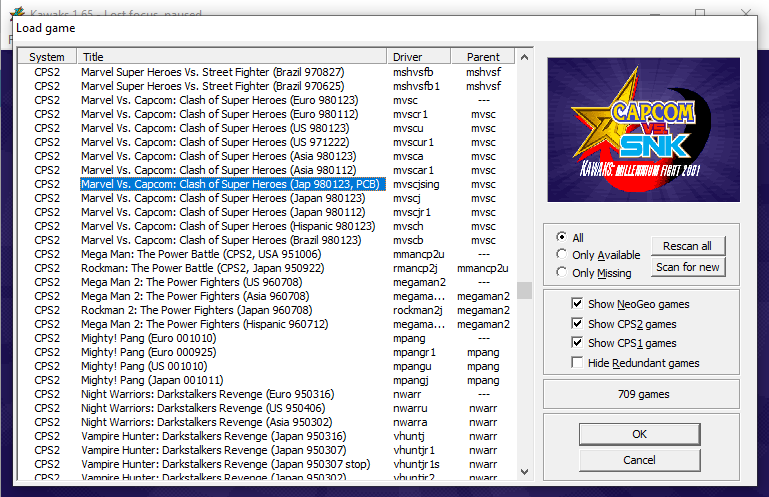Sort the list by Title column header

(x=232, y=57)
